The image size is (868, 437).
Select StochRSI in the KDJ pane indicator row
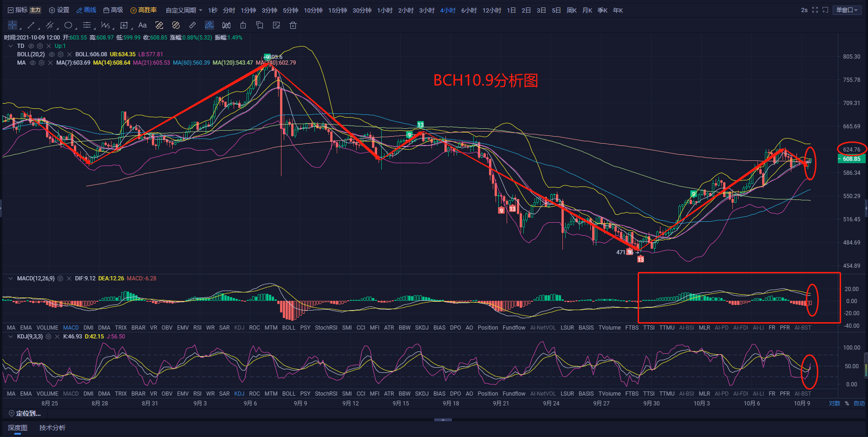click(326, 394)
